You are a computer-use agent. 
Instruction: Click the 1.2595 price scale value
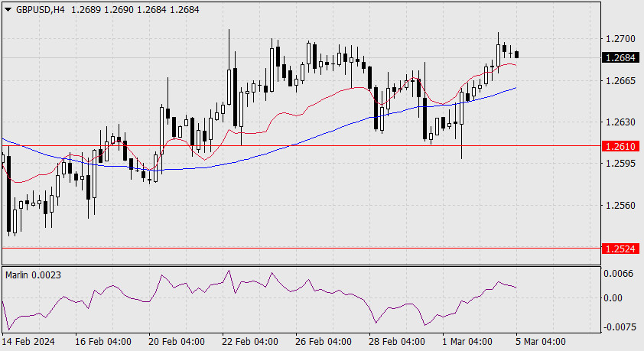tap(620, 164)
